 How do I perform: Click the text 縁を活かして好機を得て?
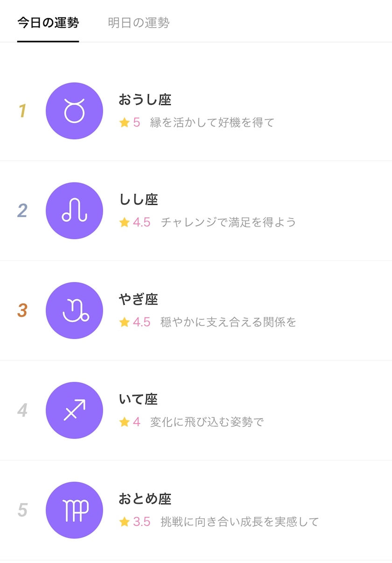pyautogui.click(x=212, y=123)
